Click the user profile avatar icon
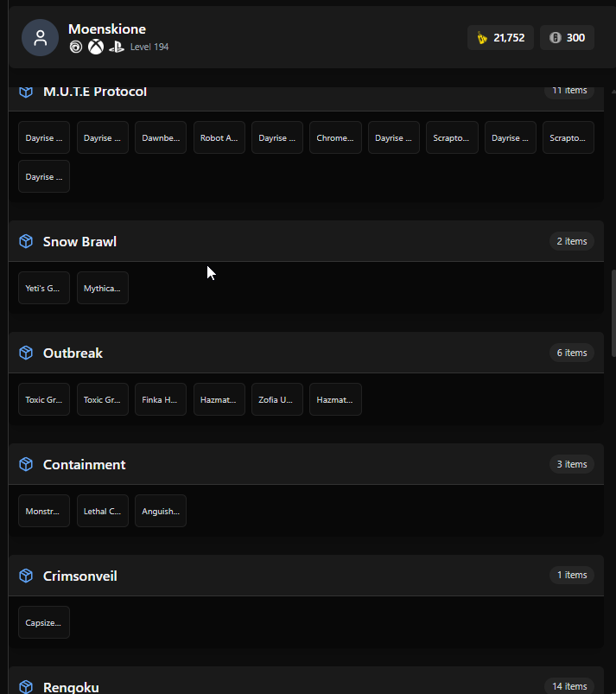The image size is (616, 694). pyautogui.click(x=41, y=38)
